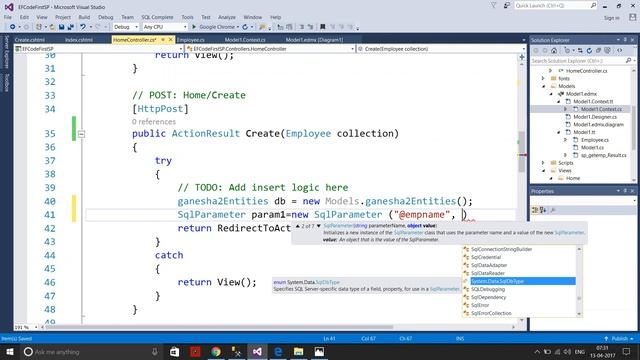Click the horizontal scrollbar of code editor
The width and height of the screenshot is (640, 360).
click(220, 327)
